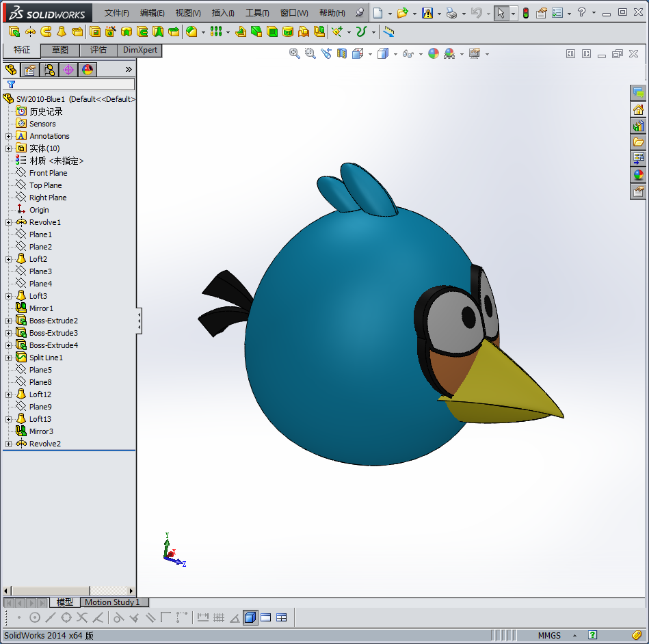
Task: Select the Shell tool icon
Action: [272, 31]
